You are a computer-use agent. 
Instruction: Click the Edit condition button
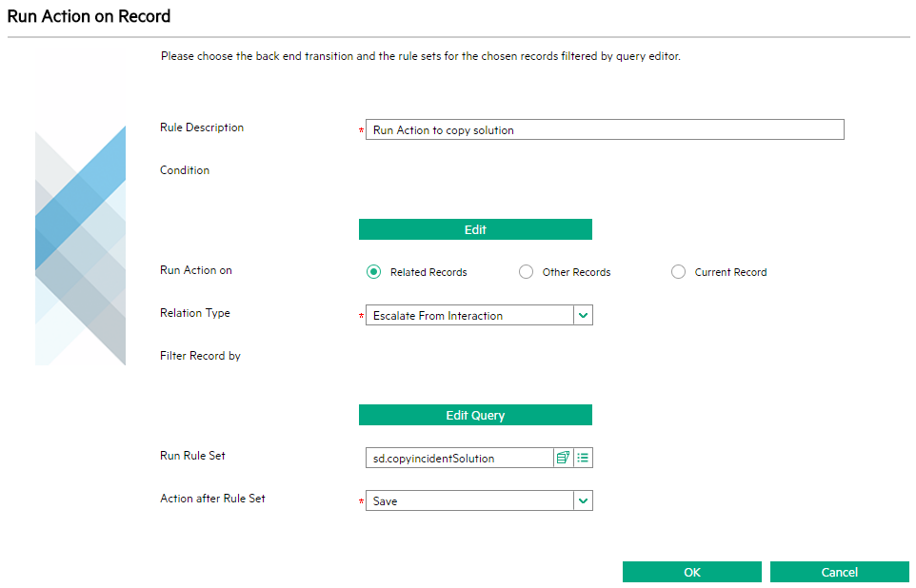(475, 229)
